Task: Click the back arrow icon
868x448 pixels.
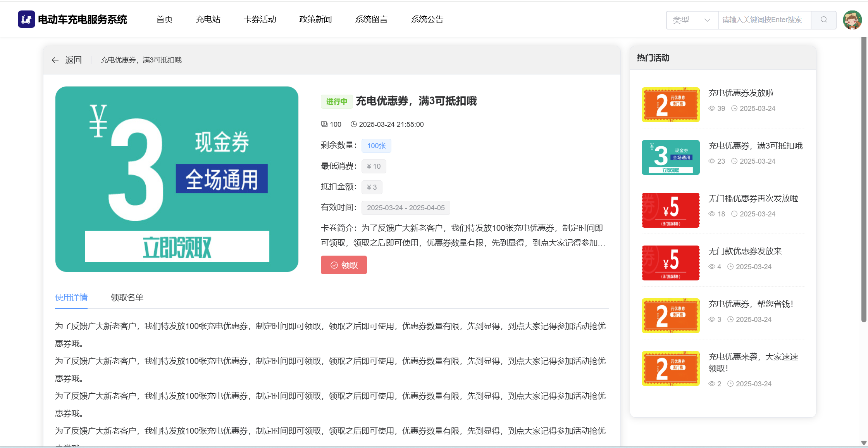Action: pos(55,60)
